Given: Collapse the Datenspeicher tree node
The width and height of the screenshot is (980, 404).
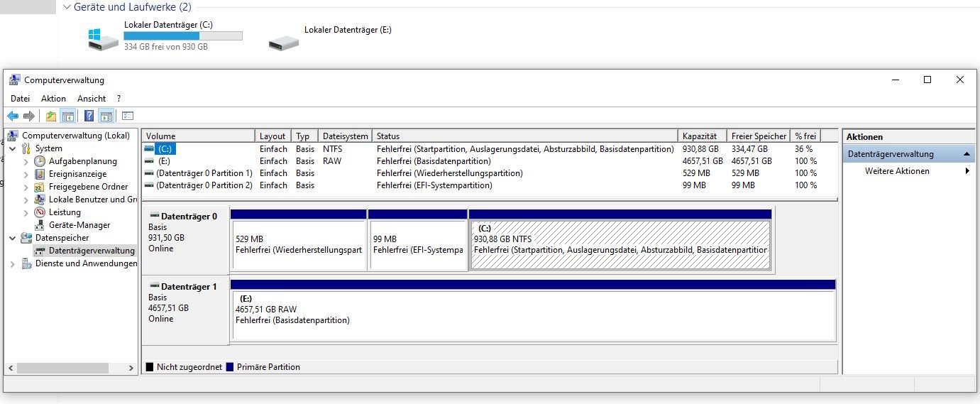Looking at the screenshot, I should point(13,238).
